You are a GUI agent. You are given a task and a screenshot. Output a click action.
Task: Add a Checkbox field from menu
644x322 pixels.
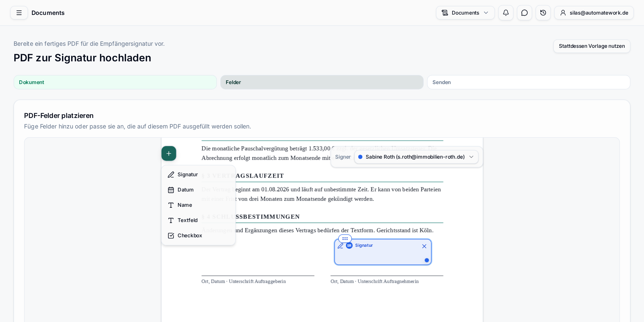(198, 236)
